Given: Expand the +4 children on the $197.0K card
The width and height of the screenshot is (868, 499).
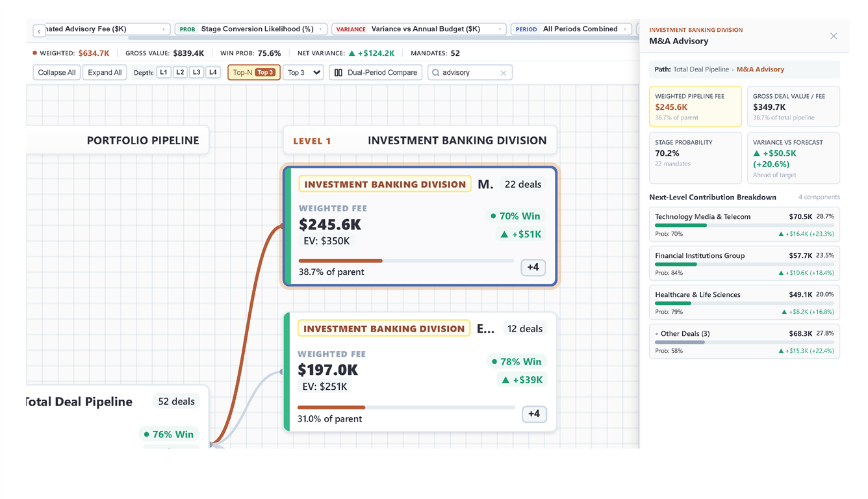Looking at the screenshot, I should 534,414.
